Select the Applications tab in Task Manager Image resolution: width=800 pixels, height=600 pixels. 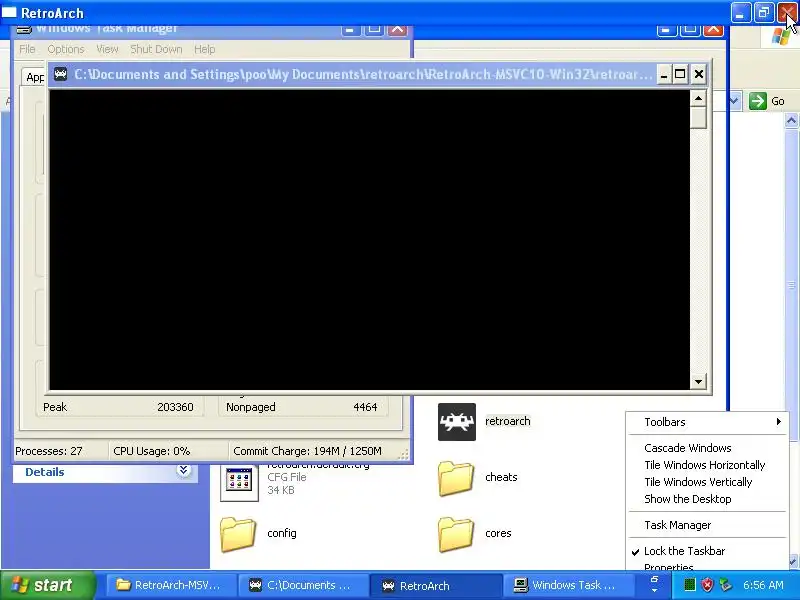pos(35,77)
